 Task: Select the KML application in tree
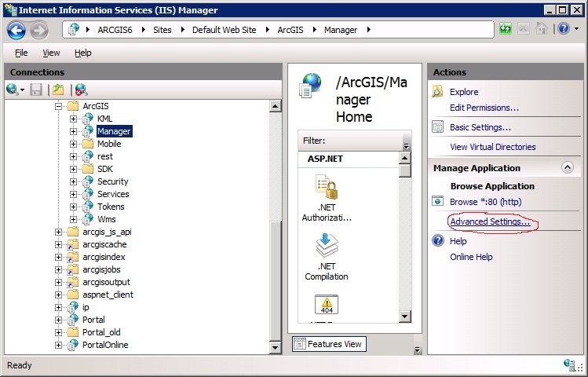[x=104, y=119]
